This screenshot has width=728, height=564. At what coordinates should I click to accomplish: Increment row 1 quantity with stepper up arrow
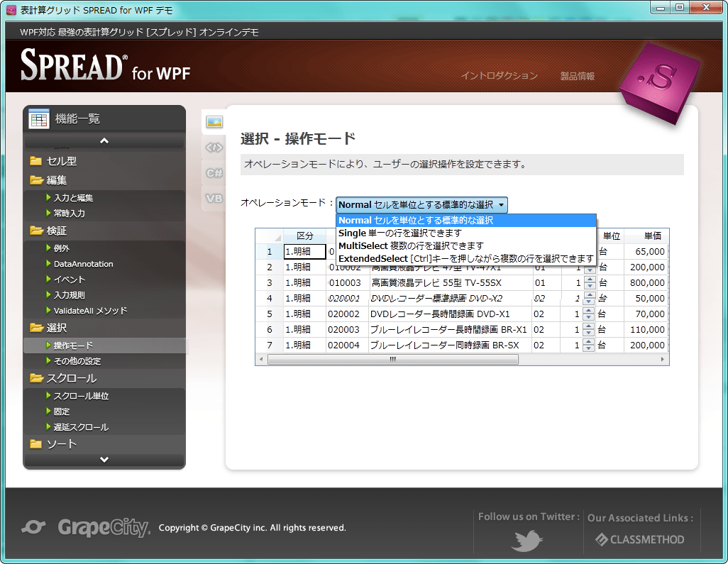tap(588, 247)
